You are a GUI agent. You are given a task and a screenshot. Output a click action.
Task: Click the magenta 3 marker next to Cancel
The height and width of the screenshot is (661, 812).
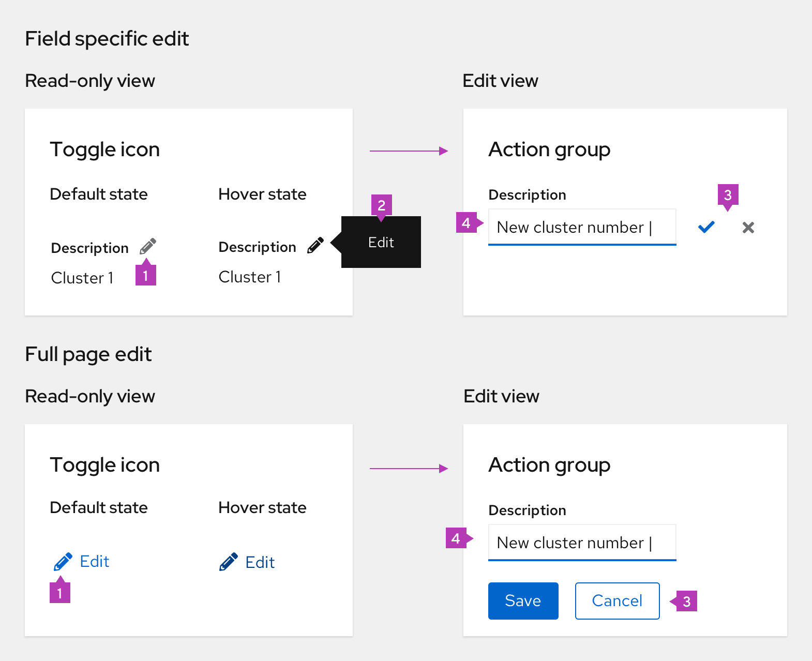click(x=687, y=601)
